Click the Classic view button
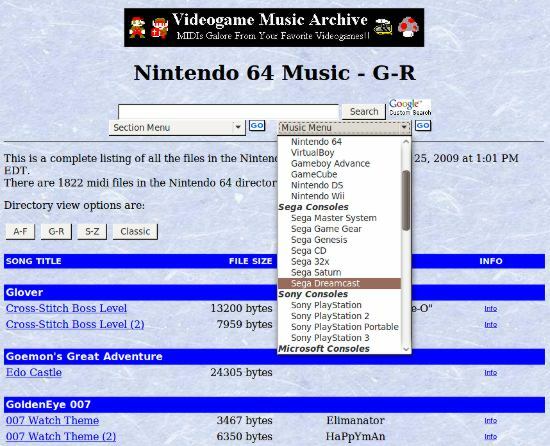Viewport: 550px width, 446px height. (135, 232)
